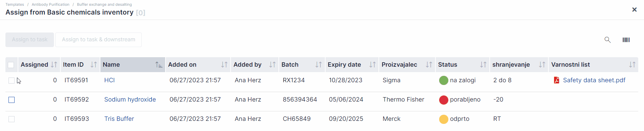This screenshot has width=644, height=131.
Task: Click the green na zalogi status dot
Action: (x=444, y=81)
